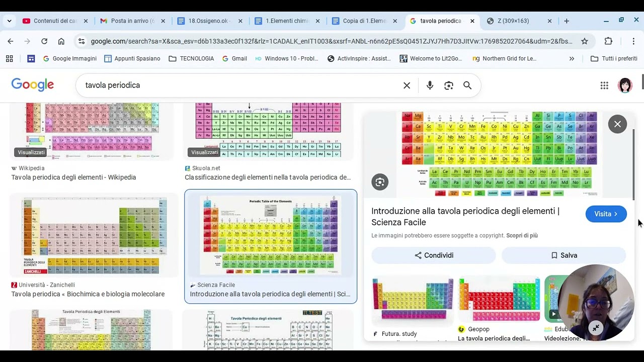Open the Northern Grid for Le... bookmark
The image size is (644, 362).
pyautogui.click(x=504, y=59)
